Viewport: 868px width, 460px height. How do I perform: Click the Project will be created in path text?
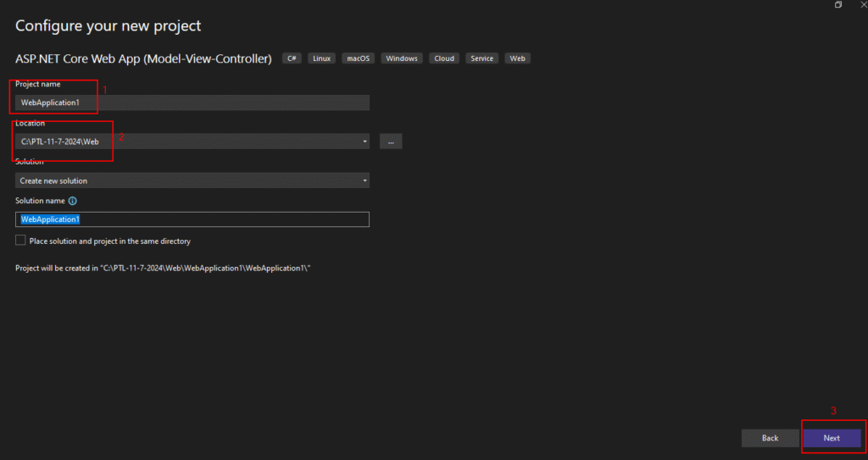(x=163, y=268)
